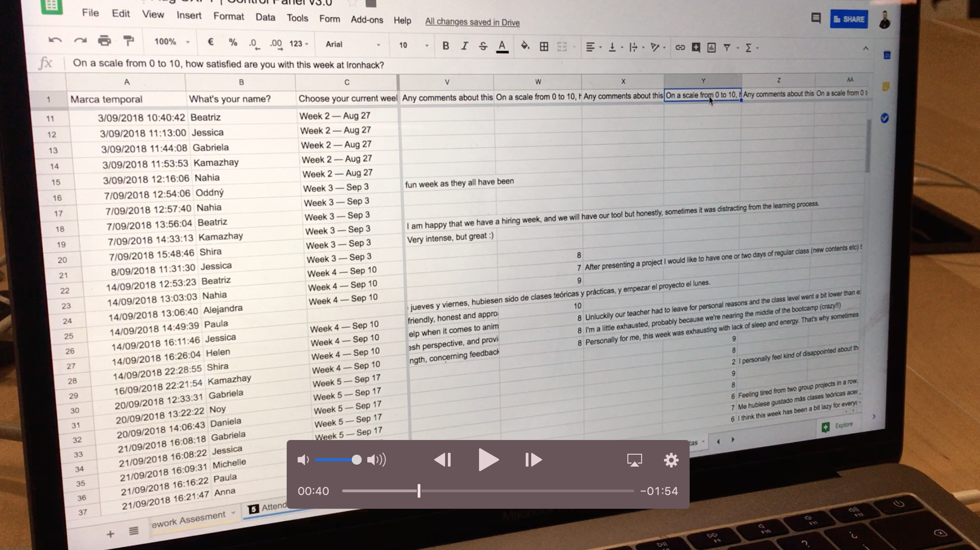Click All changes saved in Drive link
This screenshot has width=980, height=550.
472,22
